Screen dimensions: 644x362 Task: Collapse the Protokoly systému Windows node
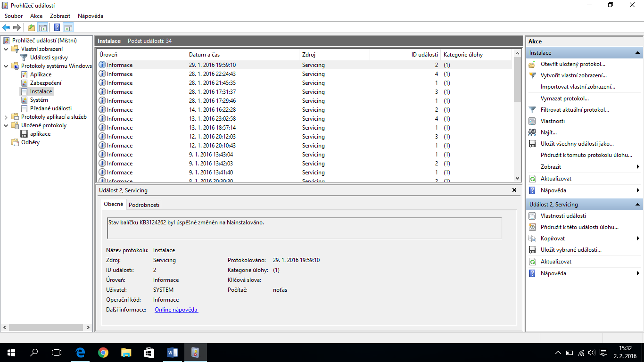[6, 66]
